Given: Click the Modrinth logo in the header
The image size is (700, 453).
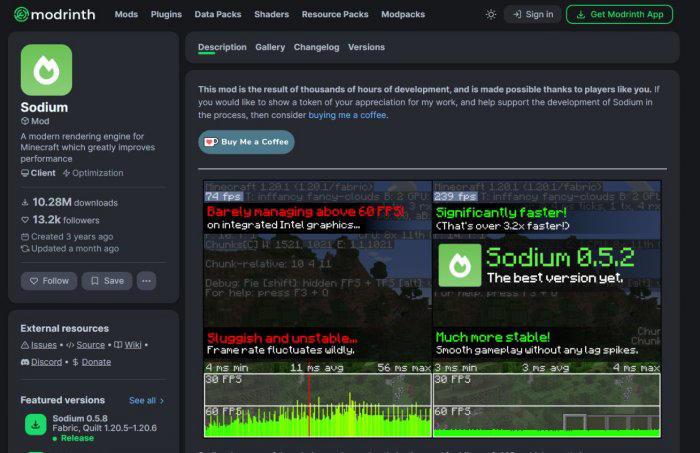Looking at the screenshot, I should tap(54, 14).
